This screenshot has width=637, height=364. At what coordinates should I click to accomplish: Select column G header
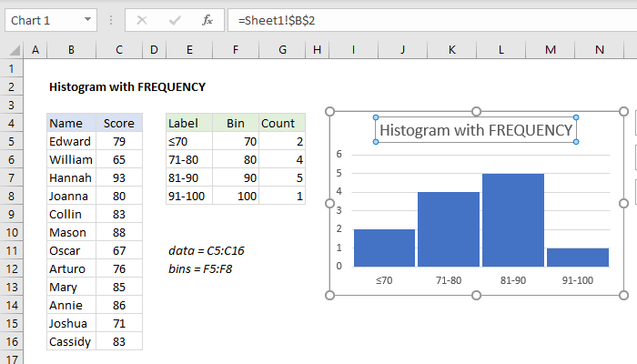tap(282, 50)
